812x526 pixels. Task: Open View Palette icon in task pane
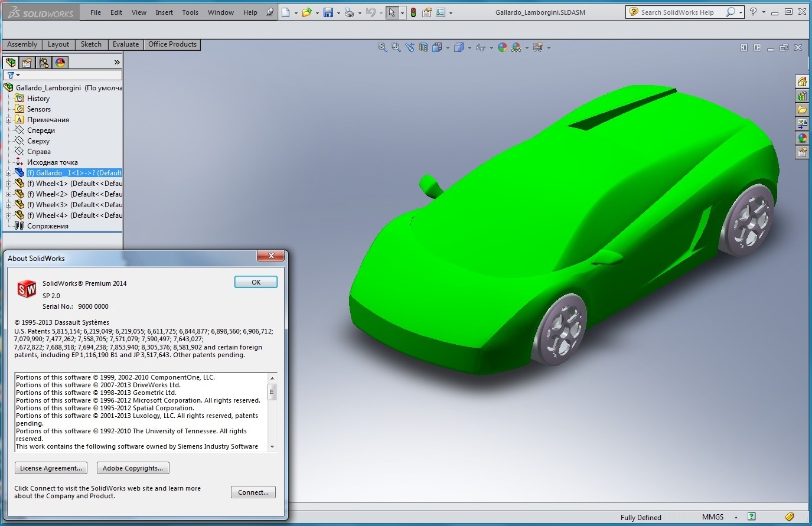tap(802, 124)
